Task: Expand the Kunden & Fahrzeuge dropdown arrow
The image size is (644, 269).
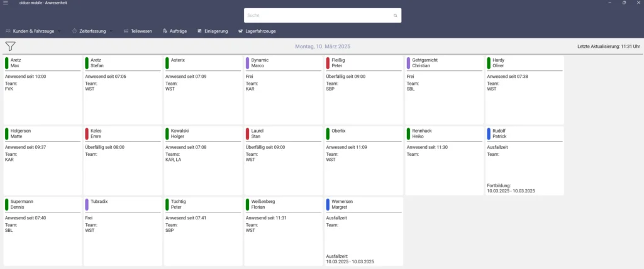Action: click(x=59, y=31)
